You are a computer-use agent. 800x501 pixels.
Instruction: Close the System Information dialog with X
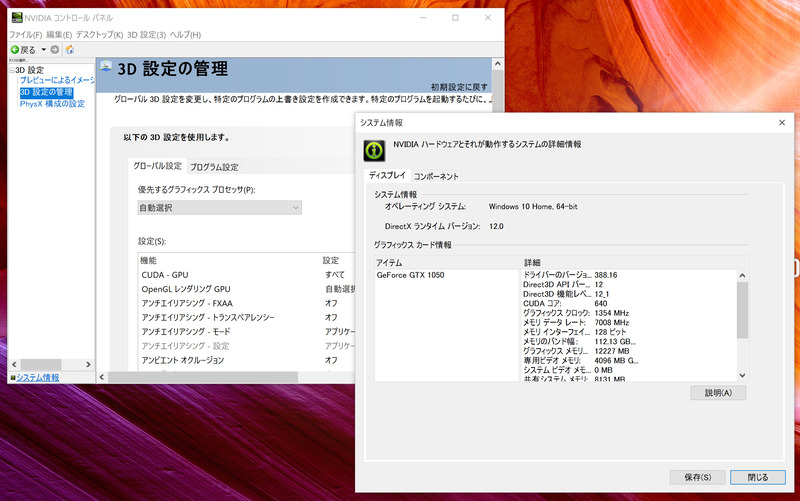(782, 122)
